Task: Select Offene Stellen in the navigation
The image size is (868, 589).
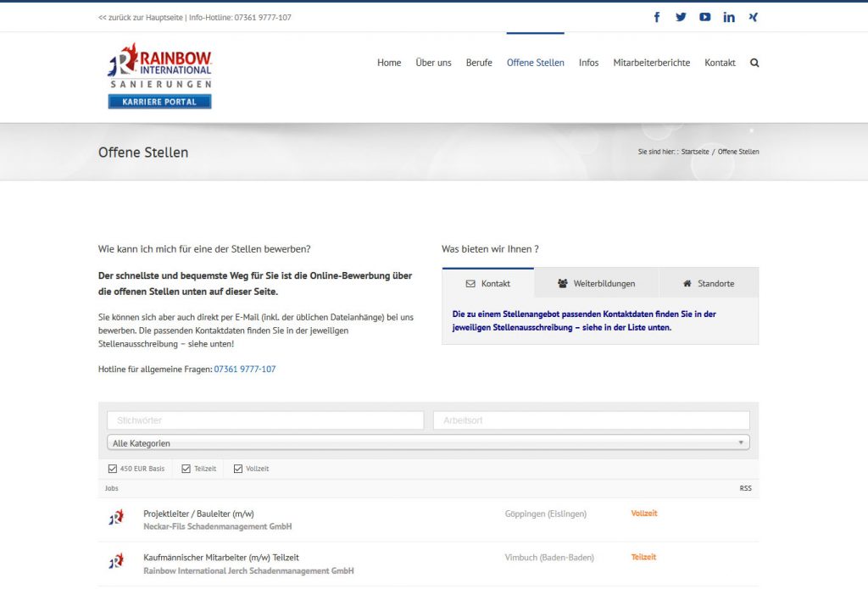Action: point(536,63)
